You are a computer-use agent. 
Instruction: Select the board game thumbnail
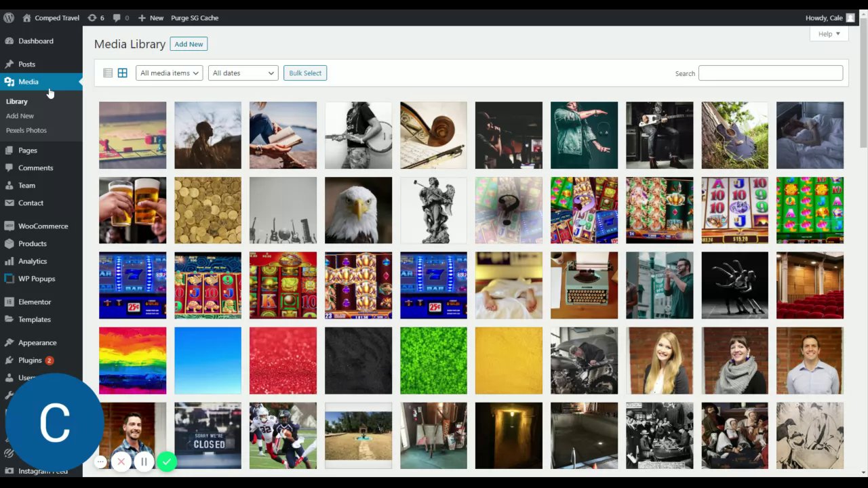click(133, 135)
